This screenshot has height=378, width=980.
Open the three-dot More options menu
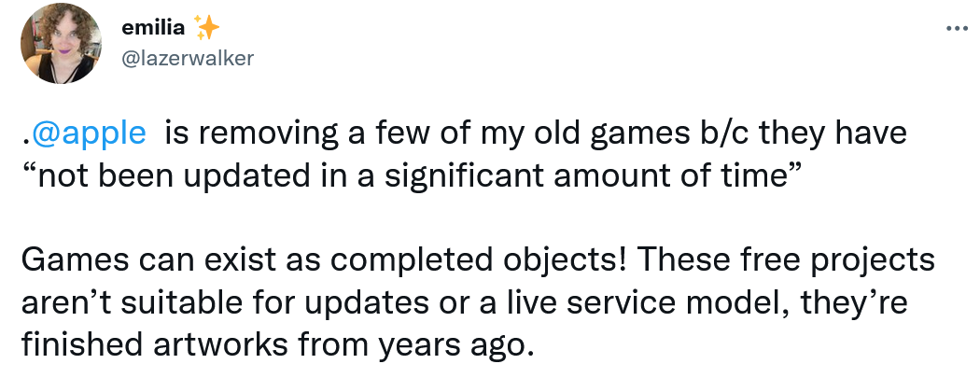click(x=957, y=28)
